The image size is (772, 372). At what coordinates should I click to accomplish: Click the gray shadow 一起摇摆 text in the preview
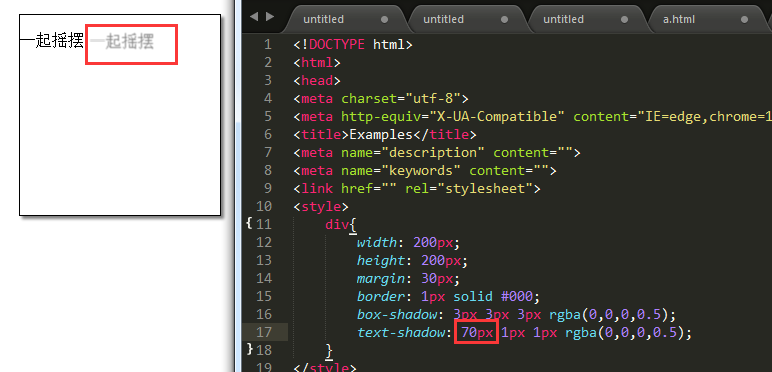click(x=122, y=41)
